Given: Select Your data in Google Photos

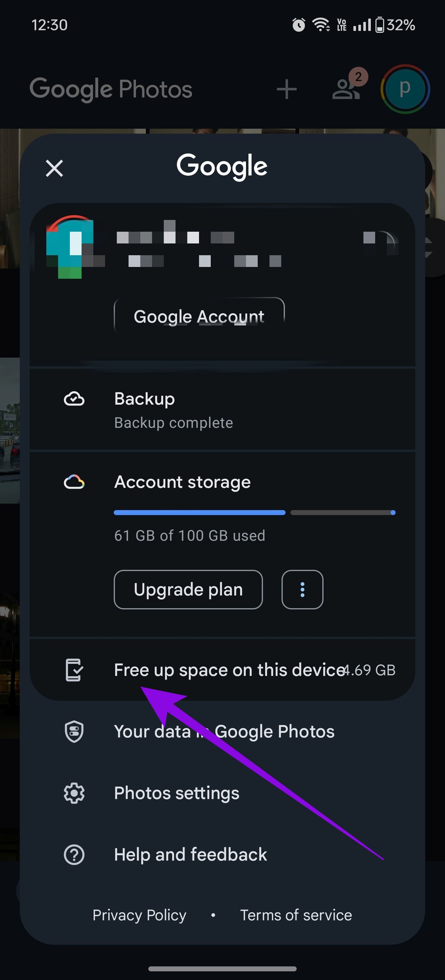Looking at the screenshot, I should click(x=224, y=731).
